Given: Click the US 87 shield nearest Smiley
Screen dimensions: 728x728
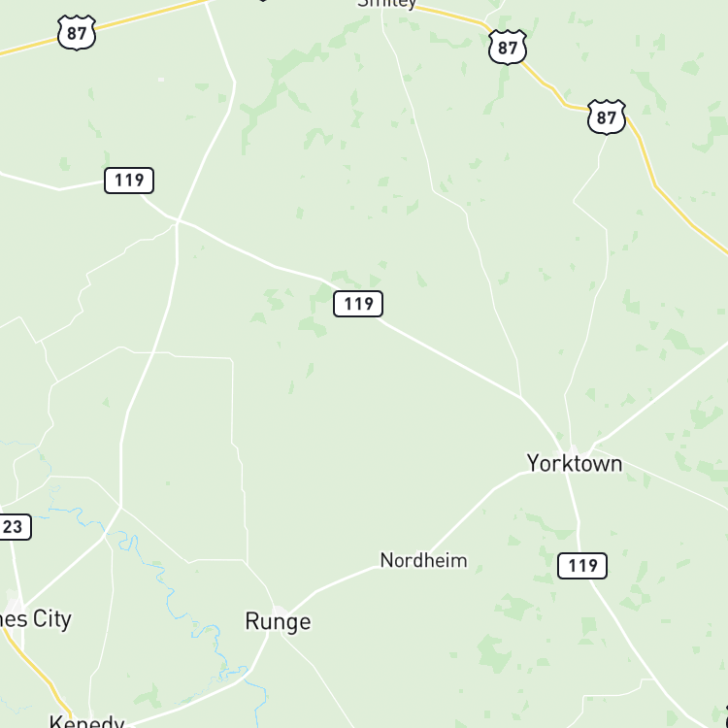Looking at the screenshot, I should 508,48.
